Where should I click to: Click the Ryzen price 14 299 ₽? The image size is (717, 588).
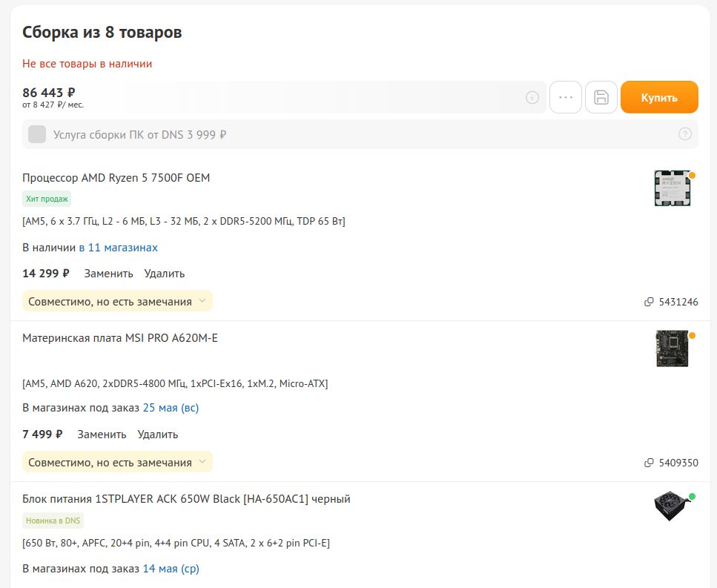tap(46, 274)
